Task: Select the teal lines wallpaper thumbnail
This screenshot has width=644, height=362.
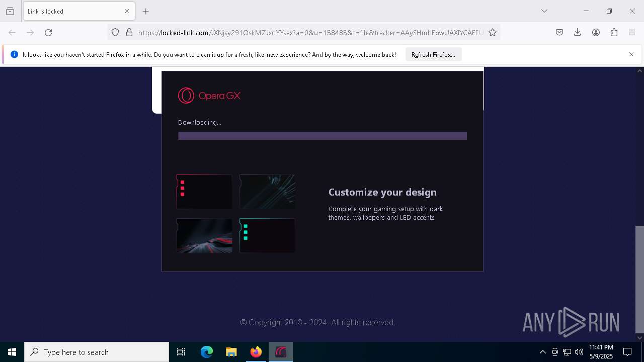Action: click(267, 192)
